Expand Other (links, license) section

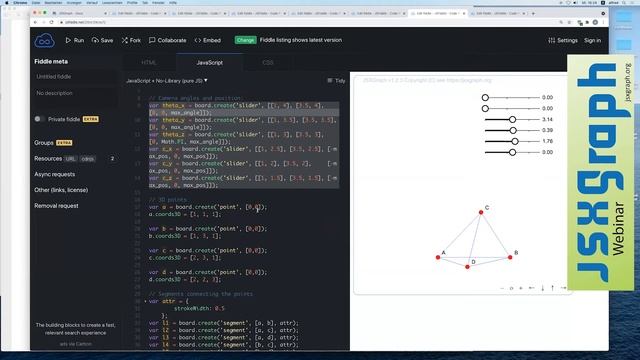click(x=61, y=190)
